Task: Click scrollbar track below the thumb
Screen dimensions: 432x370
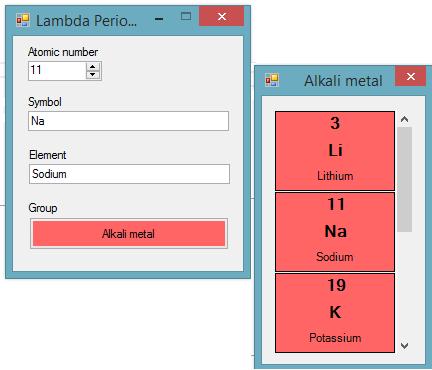Action: [405, 285]
